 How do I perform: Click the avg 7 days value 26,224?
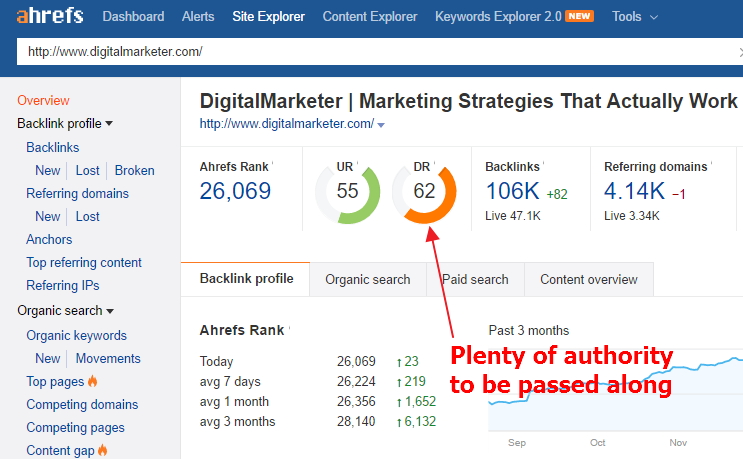pos(356,381)
